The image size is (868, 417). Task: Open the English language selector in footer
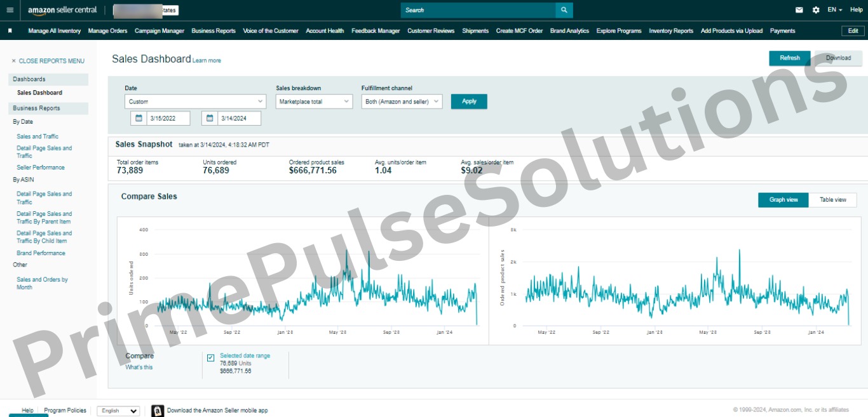click(118, 411)
